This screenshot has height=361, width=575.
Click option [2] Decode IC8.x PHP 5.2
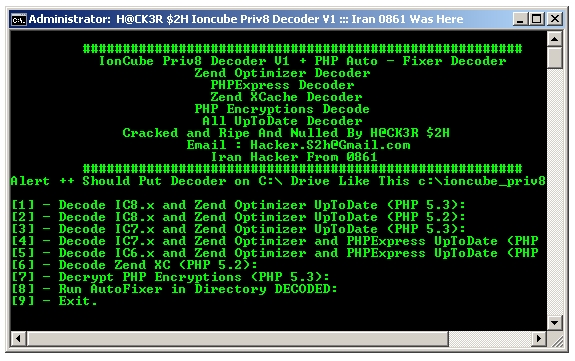(x=238, y=217)
